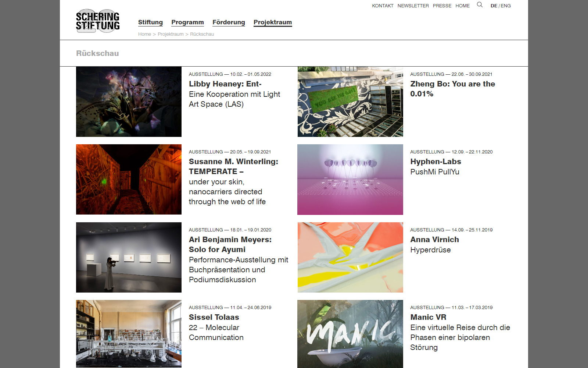Open the Zheng Bo exhibition image

point(350,102)
